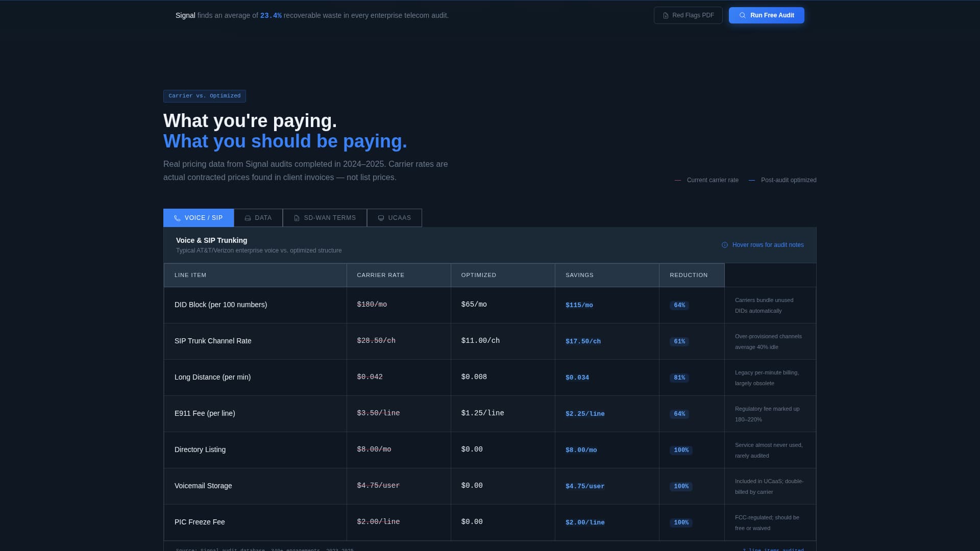The height and width of the screenshot is (551, 980).
Task: Click the magnifier icon in Run Free Audit button
Action: coord(743,15)
